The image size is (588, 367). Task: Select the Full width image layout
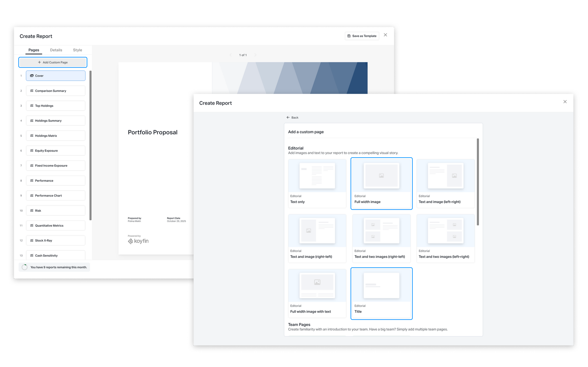point(381,183)
